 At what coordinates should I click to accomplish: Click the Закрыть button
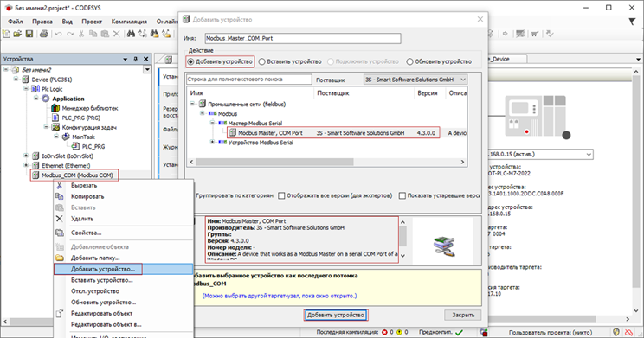point(463,315)
